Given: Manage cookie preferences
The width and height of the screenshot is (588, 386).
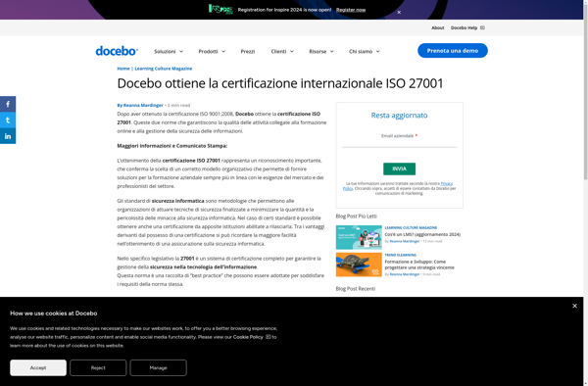Looking at the screenshot, I should click(x=158, y=367).
